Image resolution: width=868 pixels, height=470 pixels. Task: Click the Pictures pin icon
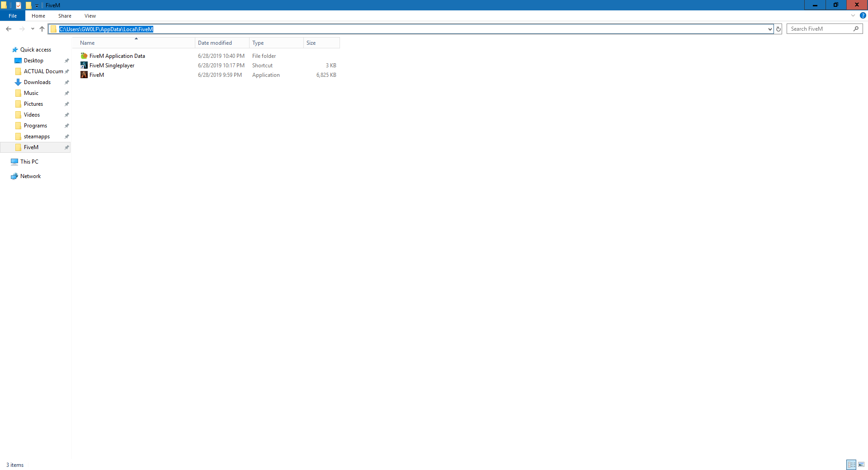click(67, 104)
